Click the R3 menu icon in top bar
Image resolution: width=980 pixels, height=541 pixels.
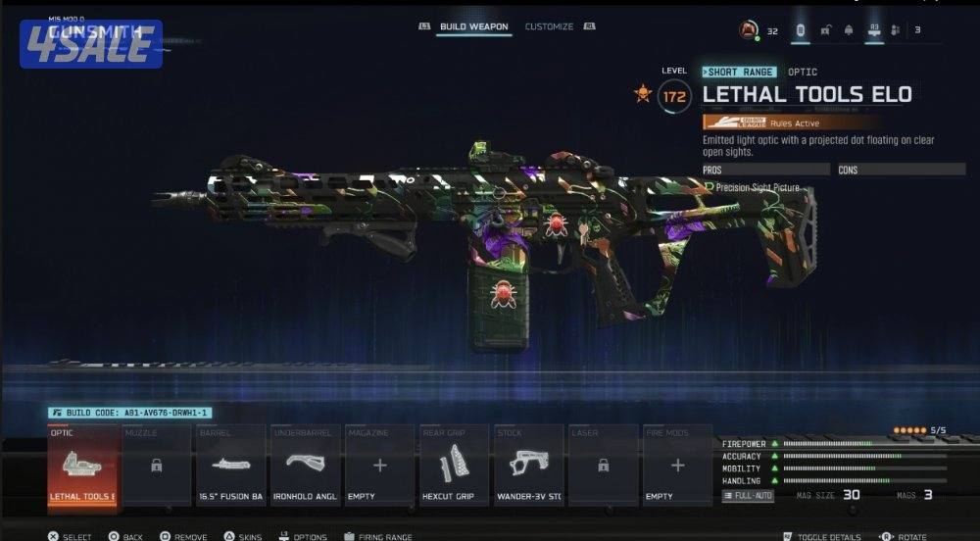[874, 30]
